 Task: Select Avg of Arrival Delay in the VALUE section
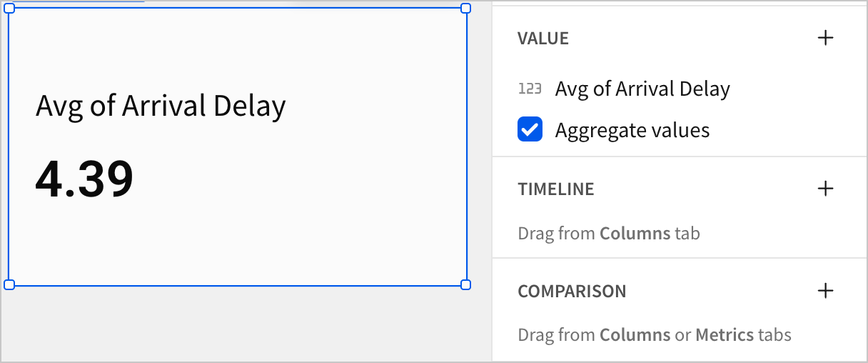click(642, 89)
